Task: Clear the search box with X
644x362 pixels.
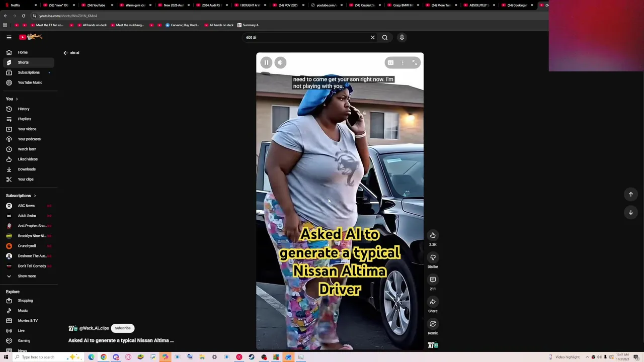Action: (373, 37)
